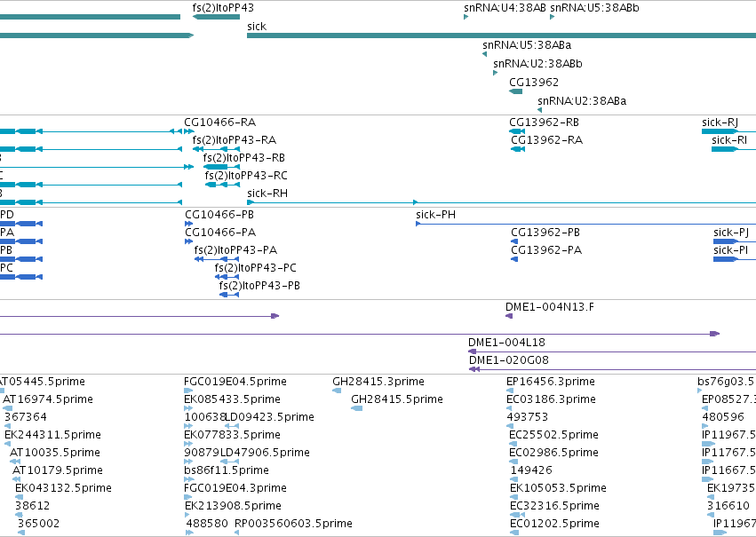The height and width of the screenshot is (537, 756).
Task: Select the sick-PI protein label
Action: (731, 250)
